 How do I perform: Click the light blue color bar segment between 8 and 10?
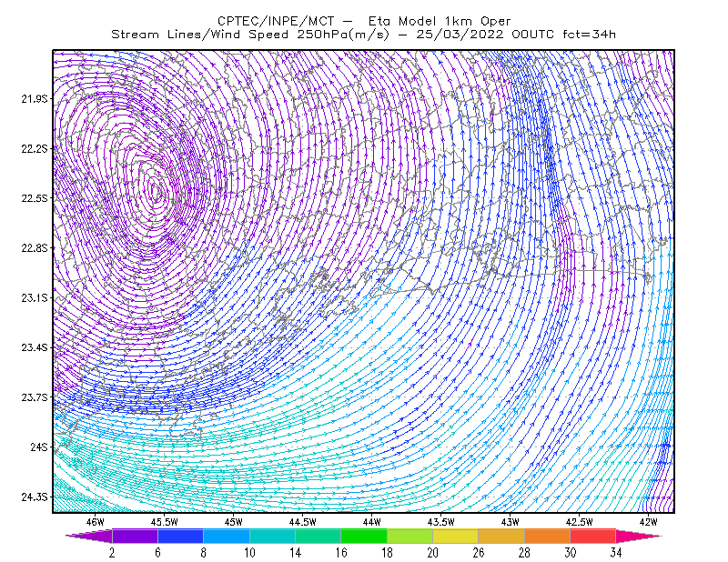point(227,536)
